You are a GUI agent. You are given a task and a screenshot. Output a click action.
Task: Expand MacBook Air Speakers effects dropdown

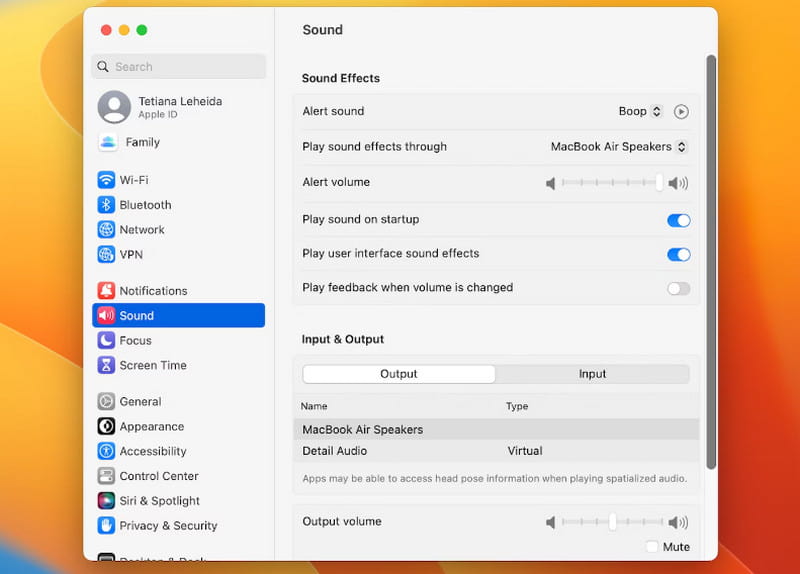coord(618,147)
